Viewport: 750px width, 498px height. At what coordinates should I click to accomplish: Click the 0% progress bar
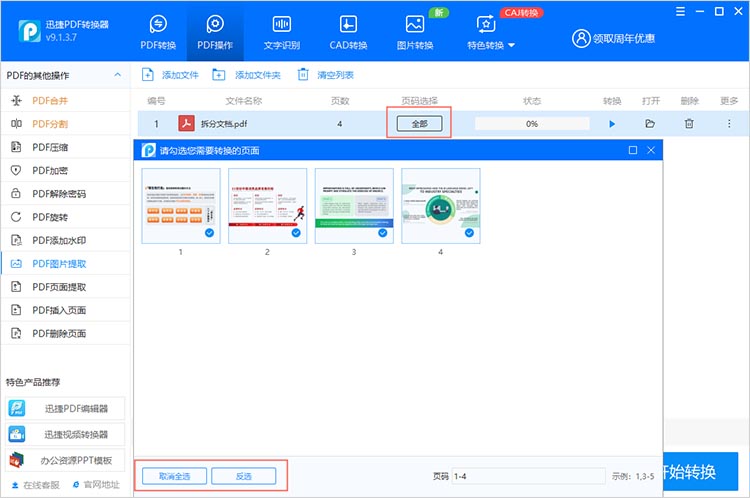coord(532,124)
